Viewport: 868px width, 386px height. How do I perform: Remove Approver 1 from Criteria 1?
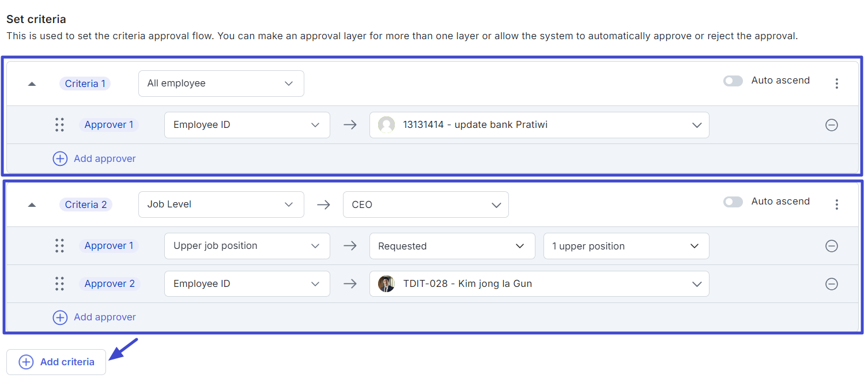pos(831,125)
